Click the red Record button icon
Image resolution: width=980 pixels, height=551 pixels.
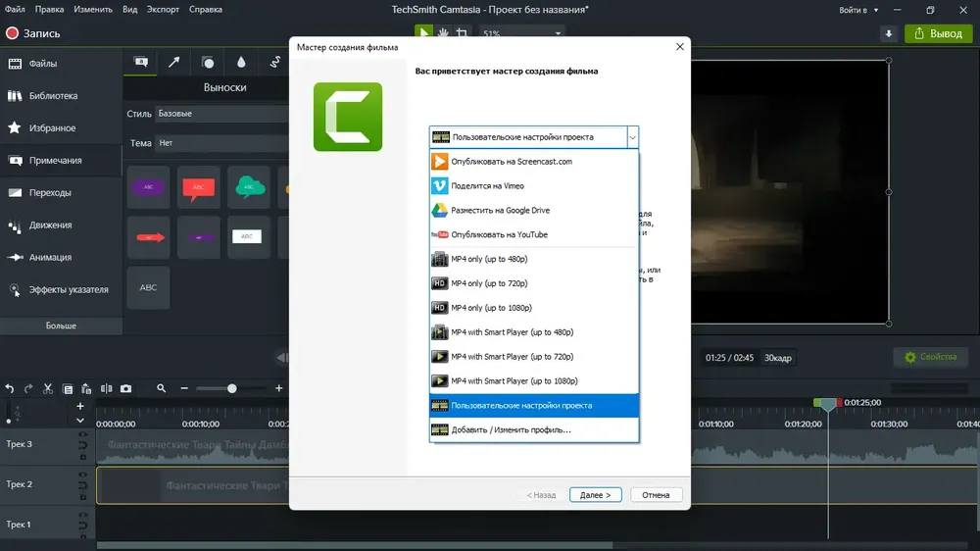tap(12, 33)
